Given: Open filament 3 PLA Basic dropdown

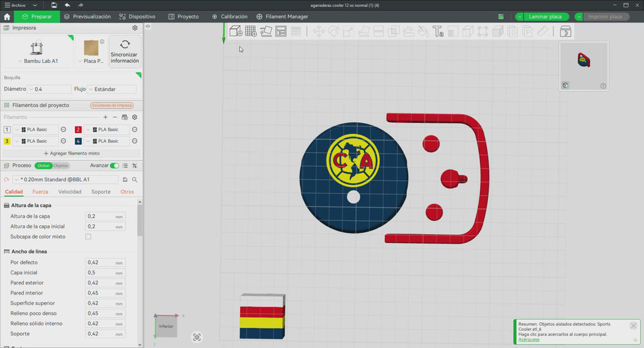Looking at the screenshot, I should tap(36, 141).
